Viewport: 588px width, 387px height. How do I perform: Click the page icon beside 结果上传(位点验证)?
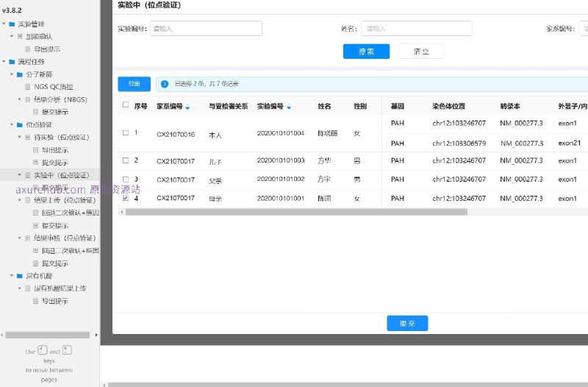[x=28, y=200]
